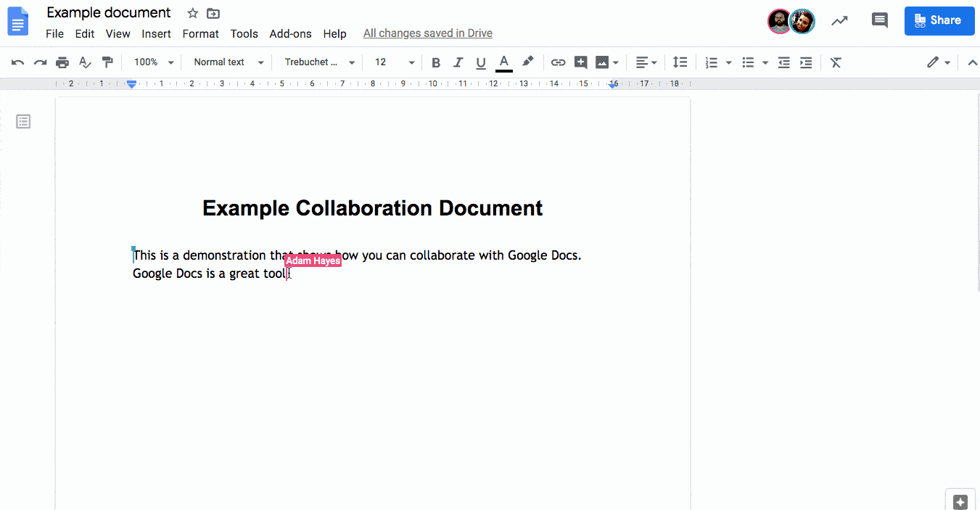Image resolution: width=980 pixels, height=510 pixels.
Task: Click the second collaborator avatar
Action: click(x=802, y=21)
